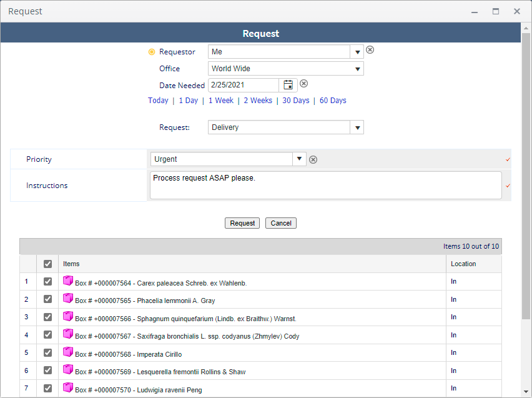Screen dimensions: 532x398
Task: Clear the Requestor field with the X icon
Action: tap(370, 50)
